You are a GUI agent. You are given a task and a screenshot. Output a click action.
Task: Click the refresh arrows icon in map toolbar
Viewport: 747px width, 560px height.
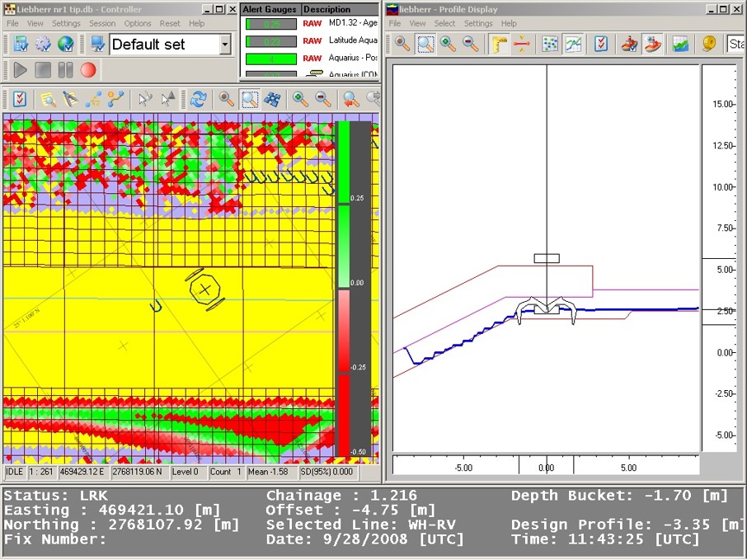click(198, 100)
